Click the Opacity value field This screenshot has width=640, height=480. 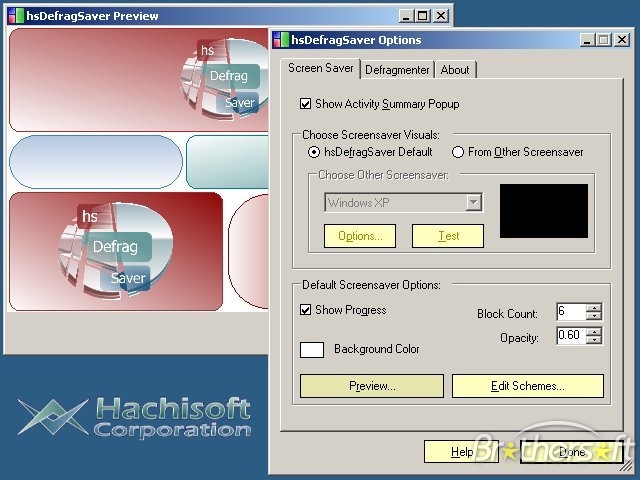tap(571, 336)
